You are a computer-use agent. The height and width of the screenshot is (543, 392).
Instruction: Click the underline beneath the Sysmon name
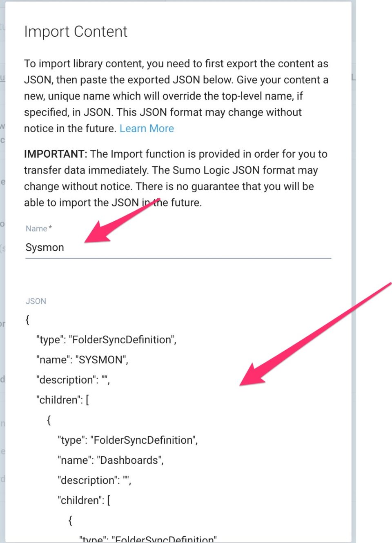pyautogui.click(x=178, y=258)
